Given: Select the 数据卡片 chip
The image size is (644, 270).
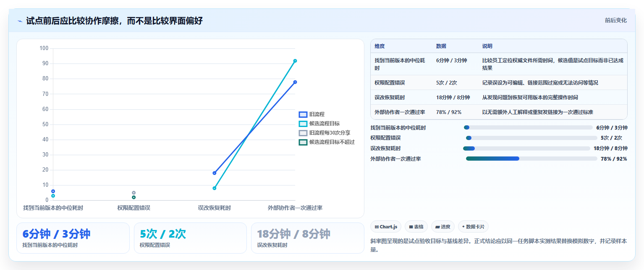Looking at the screenshot, I should tap(473, 227).
